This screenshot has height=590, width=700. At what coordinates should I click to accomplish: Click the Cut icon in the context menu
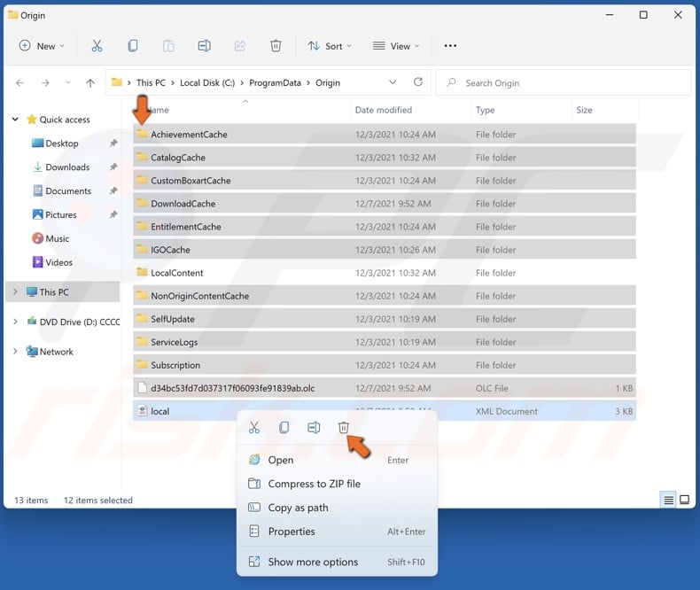[x=254, y=428]
